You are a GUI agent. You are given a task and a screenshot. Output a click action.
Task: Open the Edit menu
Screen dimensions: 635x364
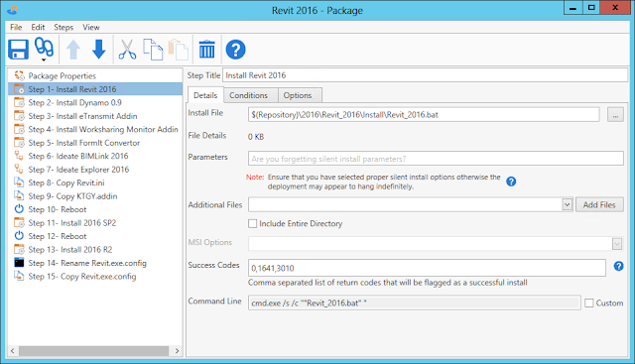(38, 27)
